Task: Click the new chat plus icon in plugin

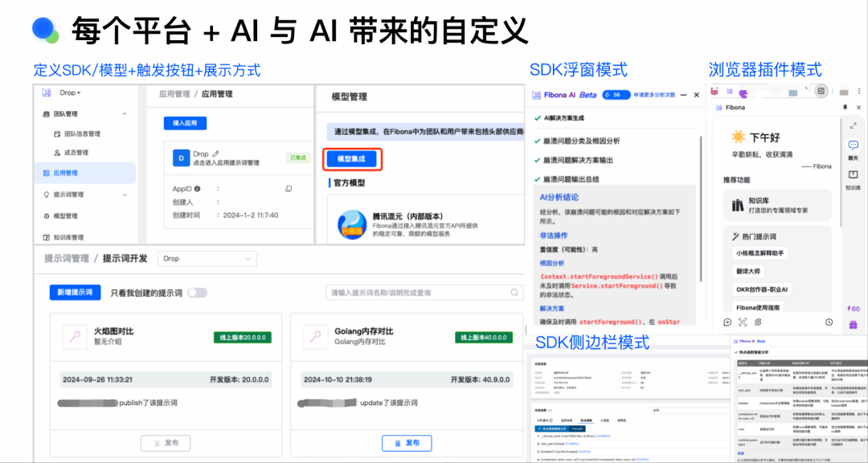Action: (x=727, y=322)
